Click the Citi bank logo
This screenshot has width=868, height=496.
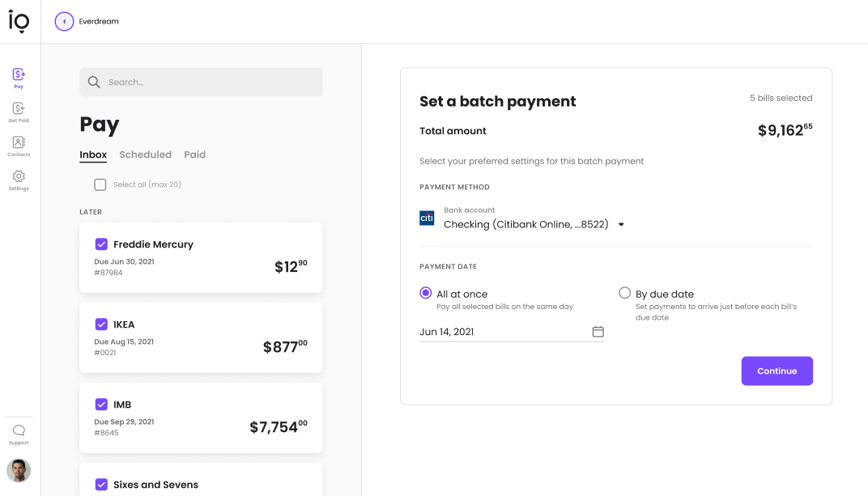pyautogui.click(x=427, y=218)
